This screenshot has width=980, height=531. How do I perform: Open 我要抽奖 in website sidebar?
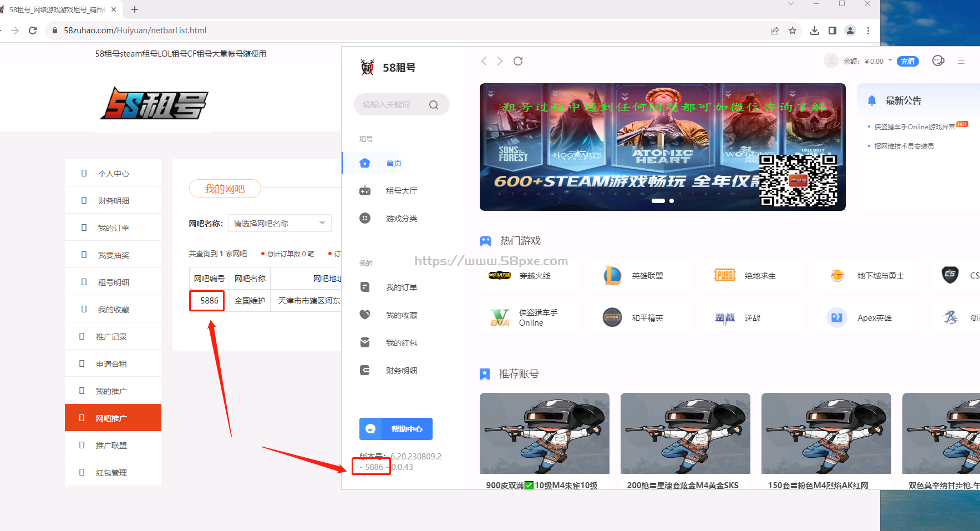click(x=113, y=255)
